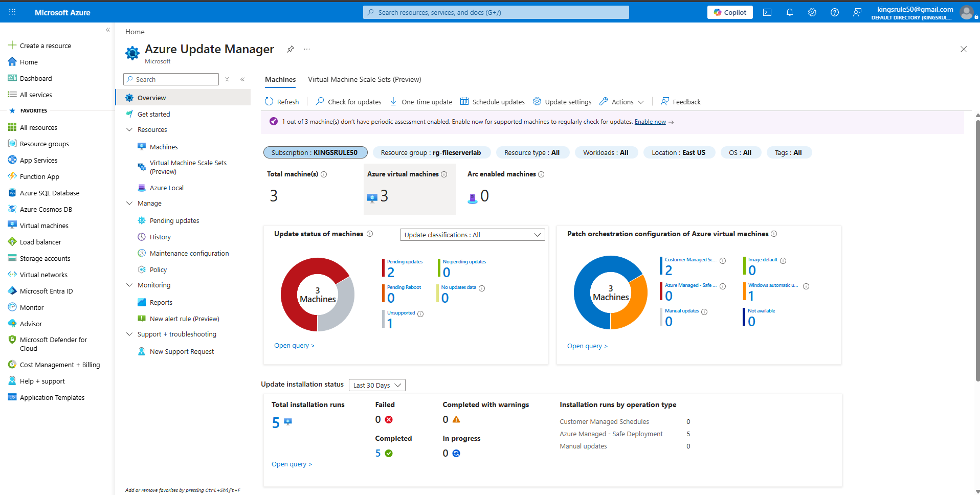
Task: Open the Location filter
Action: [679, 152]
